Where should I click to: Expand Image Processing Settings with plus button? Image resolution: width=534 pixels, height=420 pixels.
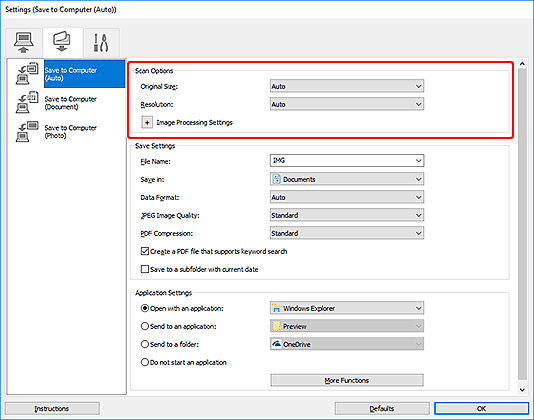147,123
